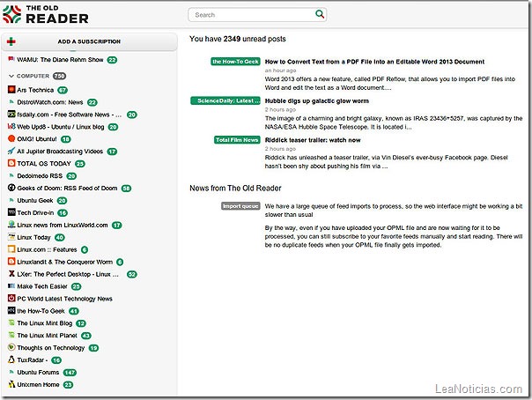The image size is (532, 400).
Task: Select Make Tech Easier feed name
Action: [x=42, y=286]
